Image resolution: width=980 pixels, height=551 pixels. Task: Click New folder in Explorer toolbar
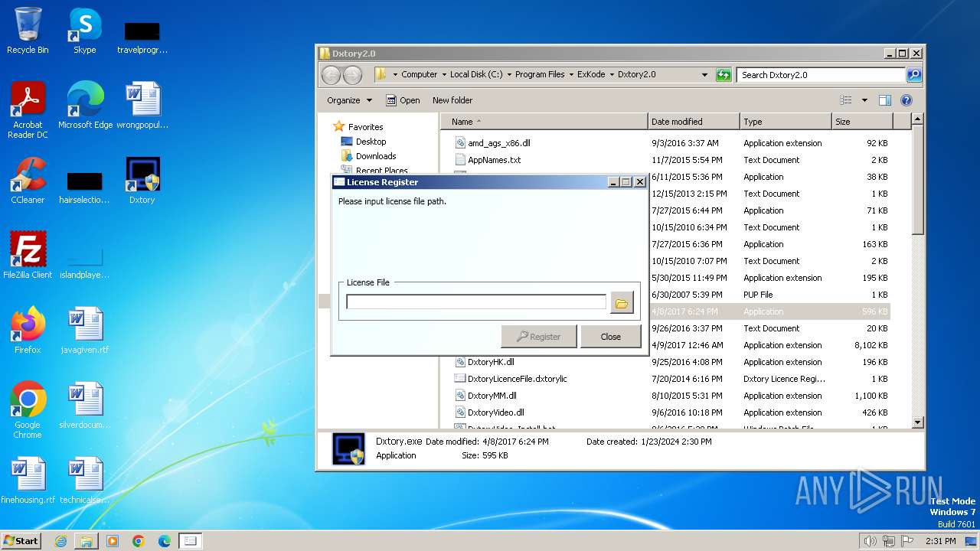pyautogui.click(x=452, y=100)
